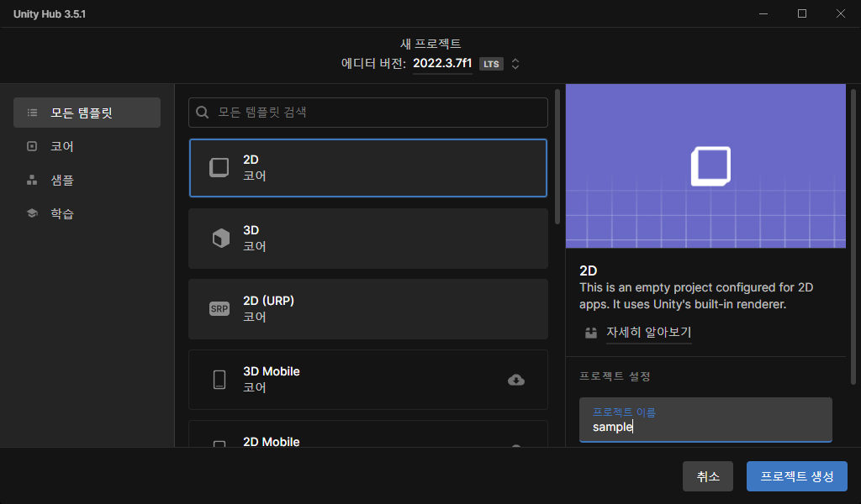Maximize the Unity Hub window

[x=801, y=13]
